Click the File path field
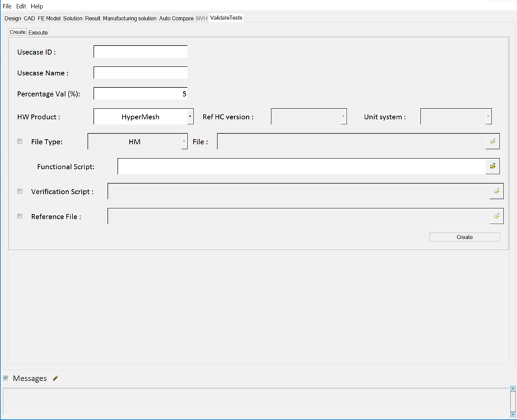Viewport: 517px width, 420px height. click(351, 142)
